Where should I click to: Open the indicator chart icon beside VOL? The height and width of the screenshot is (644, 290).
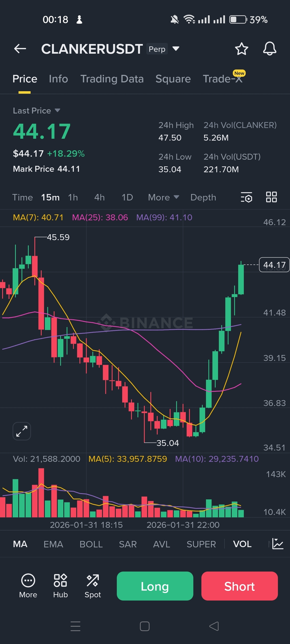coord(278,544)
